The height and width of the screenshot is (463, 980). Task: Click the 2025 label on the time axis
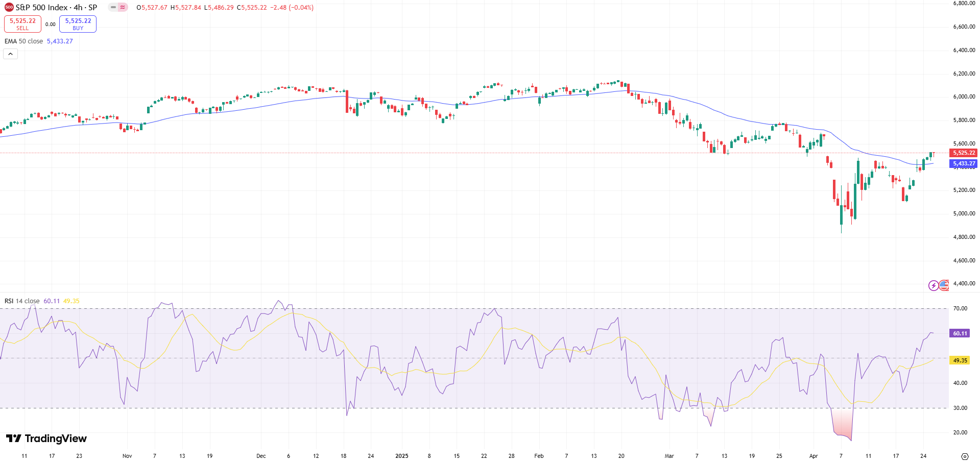402,456
